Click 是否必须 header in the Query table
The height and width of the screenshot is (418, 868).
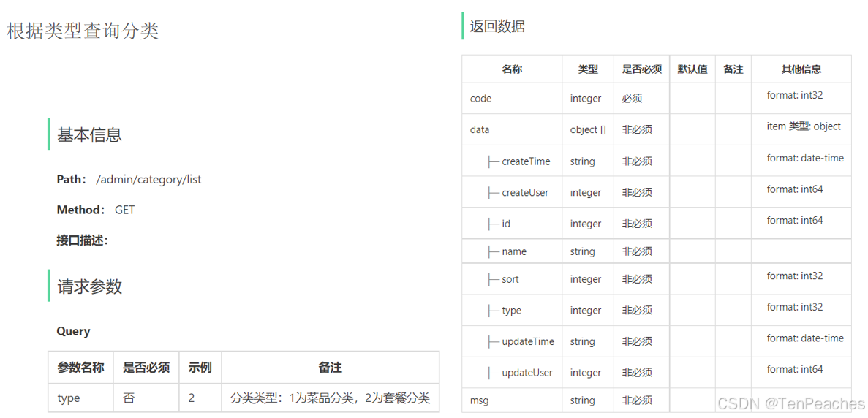pyautogui.click(x=146, y=368)
